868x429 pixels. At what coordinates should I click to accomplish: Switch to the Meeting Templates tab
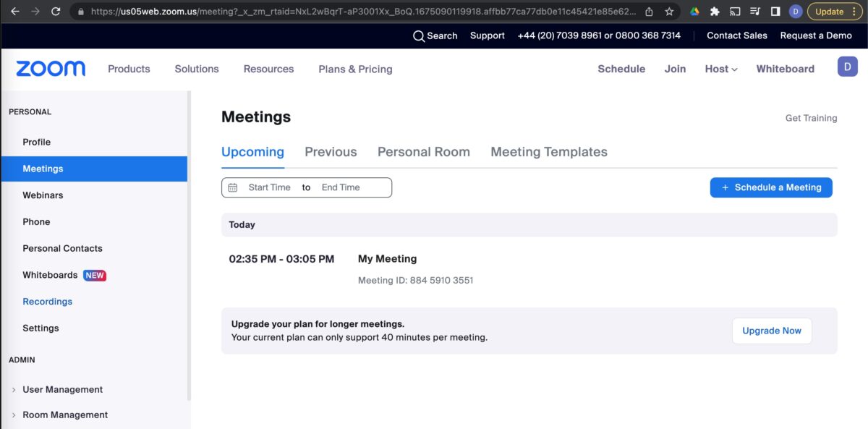coord(549,152)
